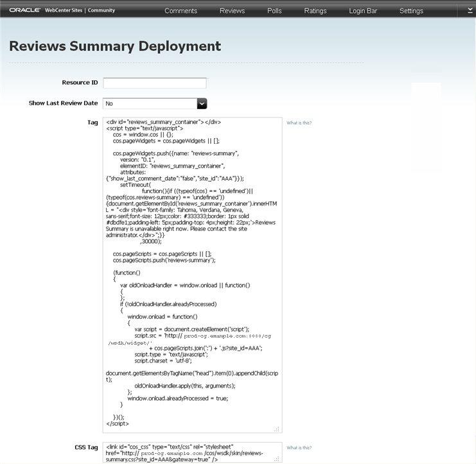This screenshot has width=476, height=464.
Task: Open the Login Bar menu
Action: (363, 11)
